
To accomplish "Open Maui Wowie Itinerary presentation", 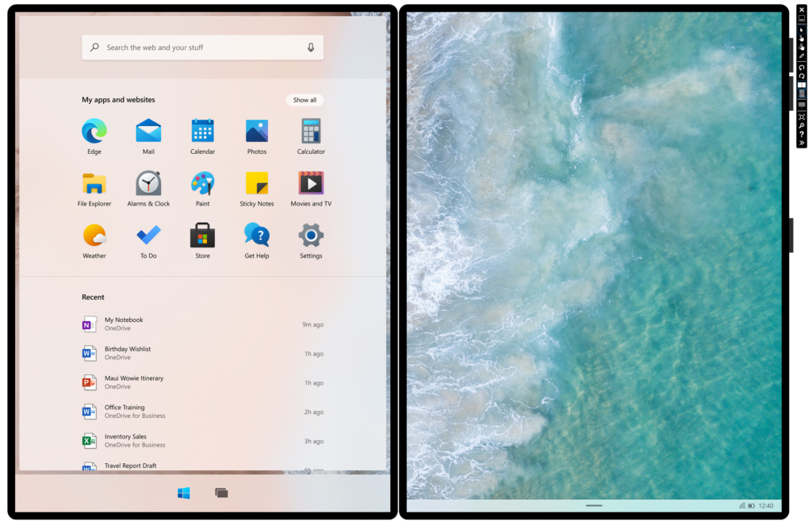I will (202, 382).
